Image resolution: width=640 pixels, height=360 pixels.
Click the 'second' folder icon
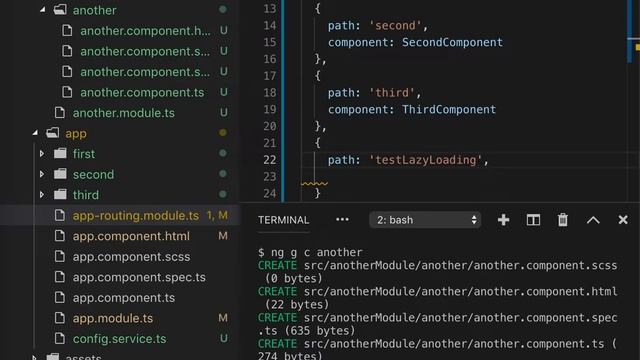[x=60, y=174]
